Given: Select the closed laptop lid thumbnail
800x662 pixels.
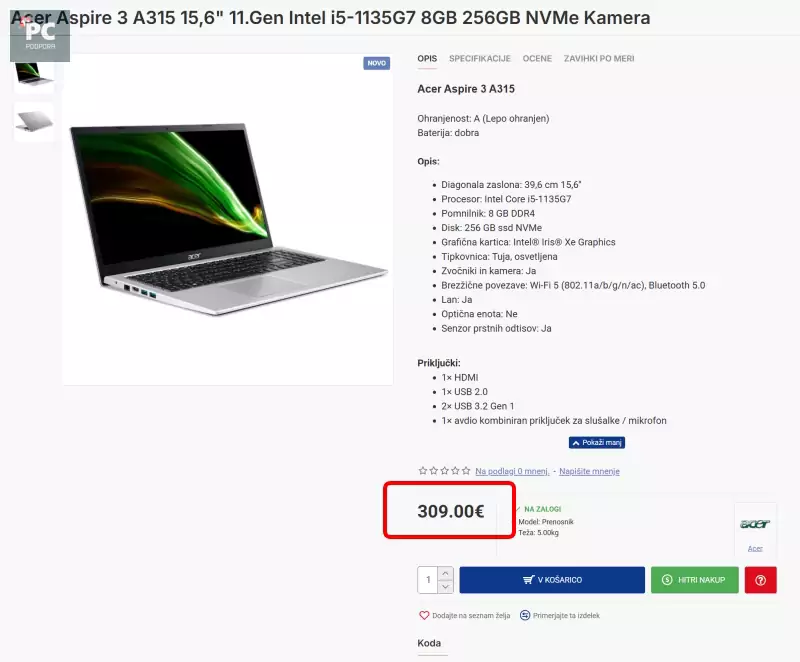Looking at the screenshot, I should tap(34, 122).
